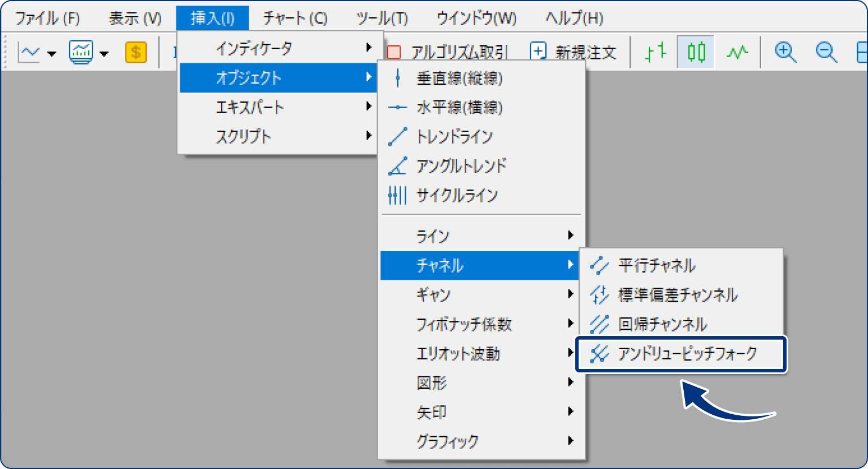The width and height of the screenshot is (868, 469).
Task: Click the yellow dollar symbol toolbar icon
Action: click(136, 51)
